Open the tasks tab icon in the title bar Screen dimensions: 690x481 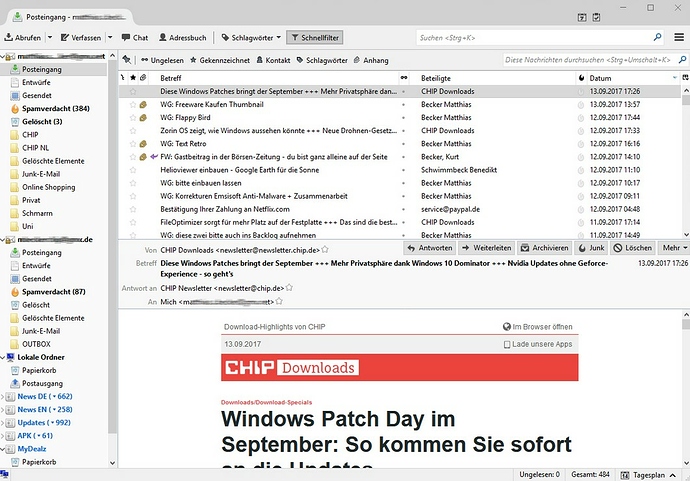[596, 18]
